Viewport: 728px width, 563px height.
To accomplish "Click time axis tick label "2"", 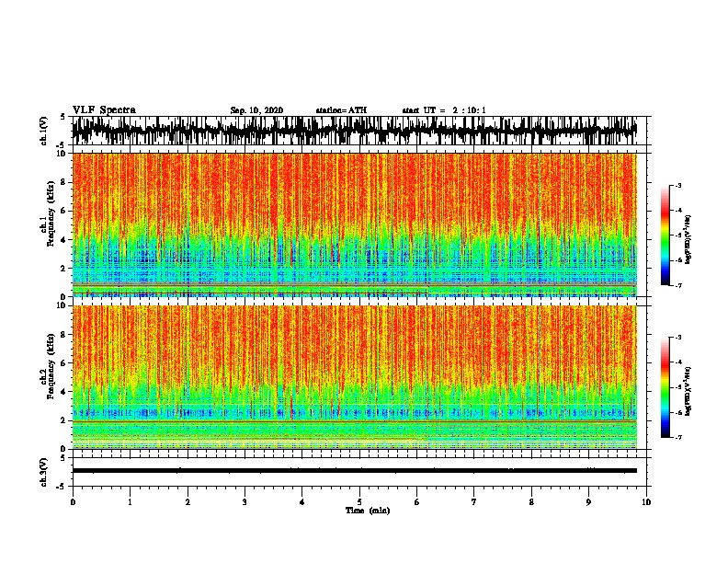I will click(x=188, y=502).
